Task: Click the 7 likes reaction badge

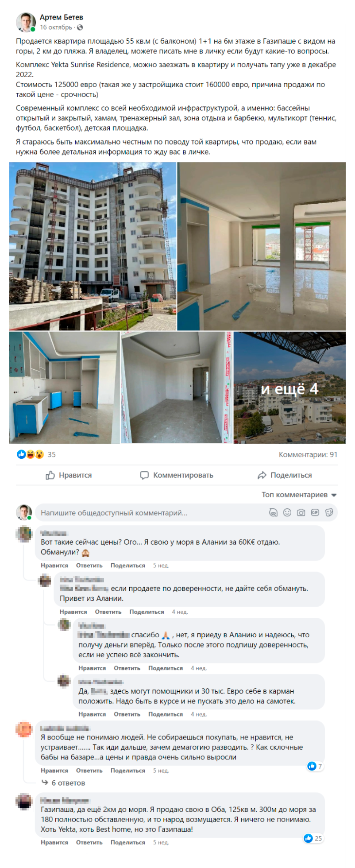Action: [315, 766]
